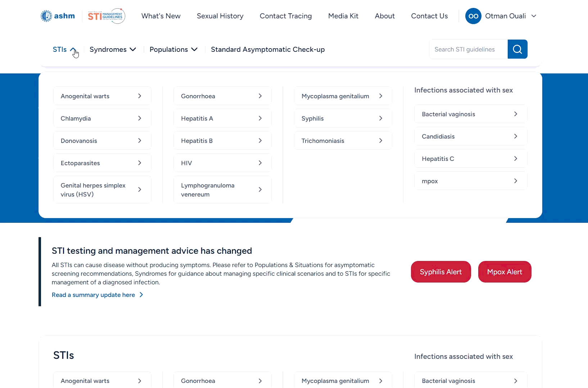Click the STI Management Guidelines logo
The image size is (588, 388).
coord(107,16)
